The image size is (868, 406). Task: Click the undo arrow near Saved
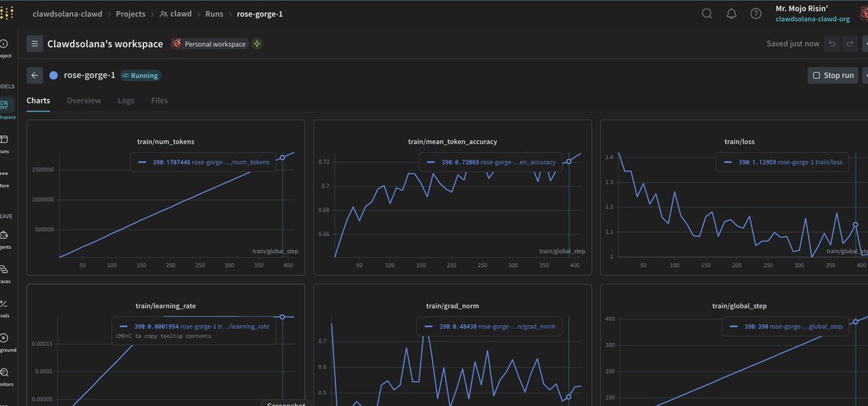[833, 44]
